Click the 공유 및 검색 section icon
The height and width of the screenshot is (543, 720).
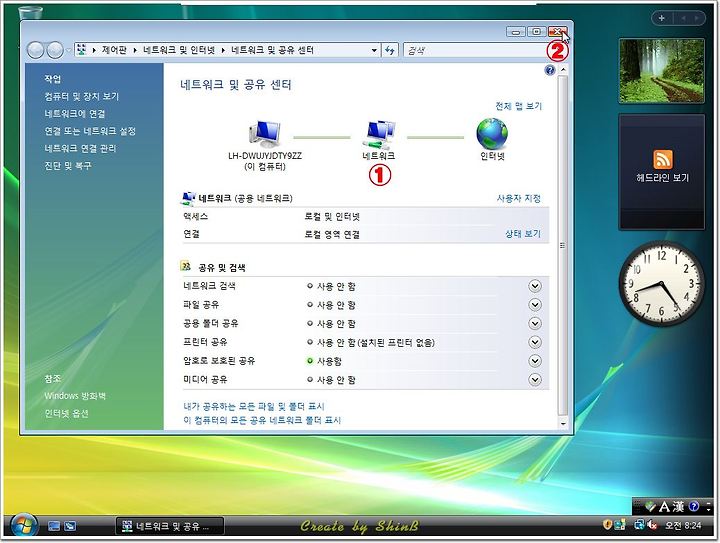(186, 266)
